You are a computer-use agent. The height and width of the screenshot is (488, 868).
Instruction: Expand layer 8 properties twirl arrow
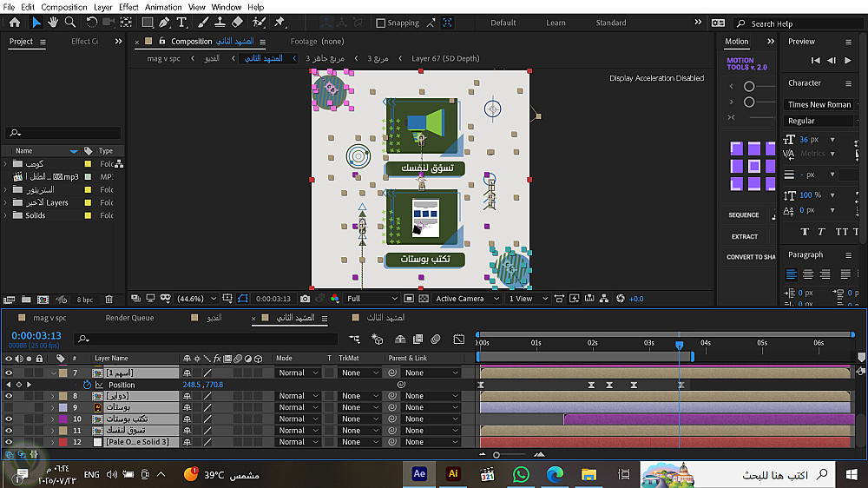point(52,396)
